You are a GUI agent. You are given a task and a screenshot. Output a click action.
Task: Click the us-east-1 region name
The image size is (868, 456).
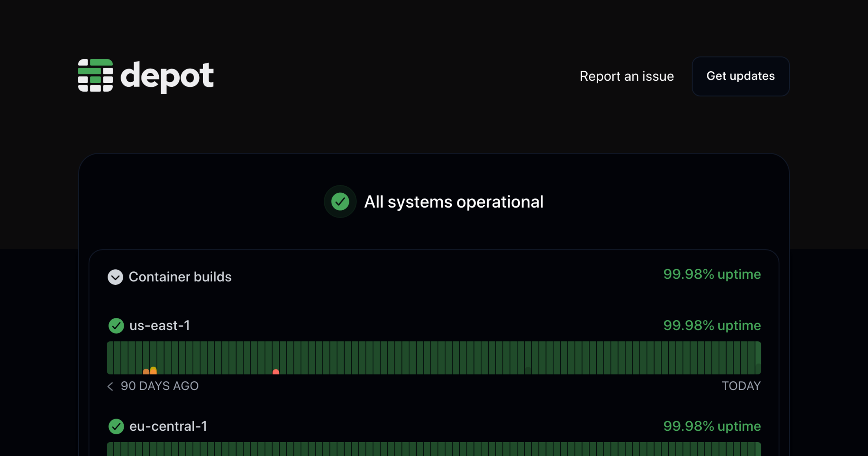pos(159,326)
